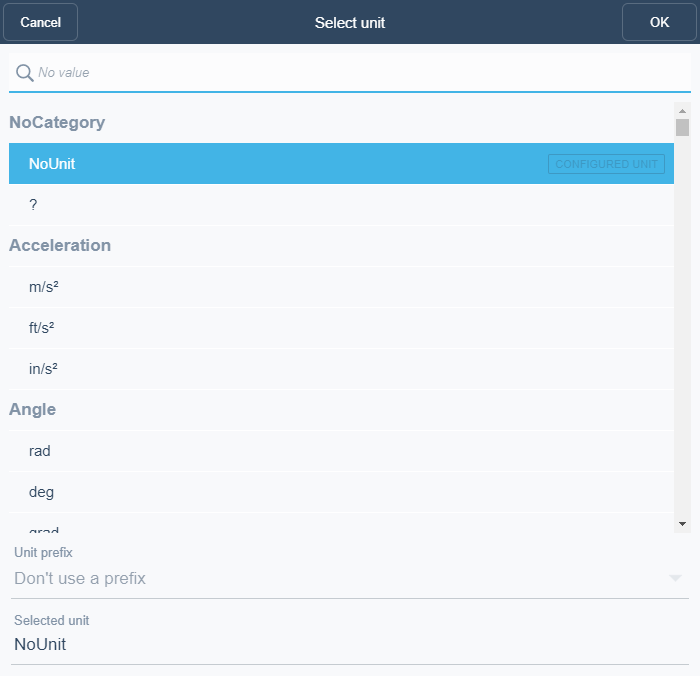Click the scrollbar down arrow

(x=682, y=524)
